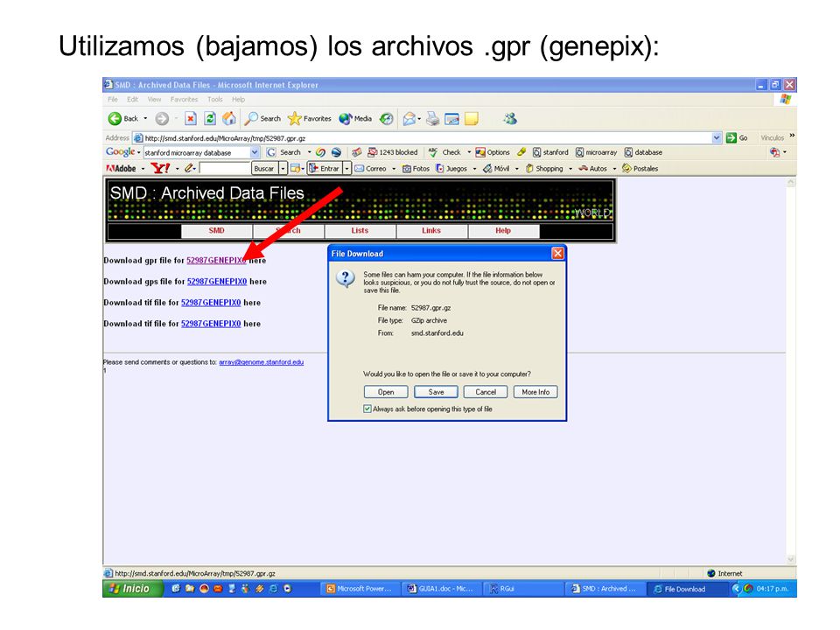This screenshot has width=840, height=630.
Task: Click Open in File Download dialog
Action: coord(386,392)
